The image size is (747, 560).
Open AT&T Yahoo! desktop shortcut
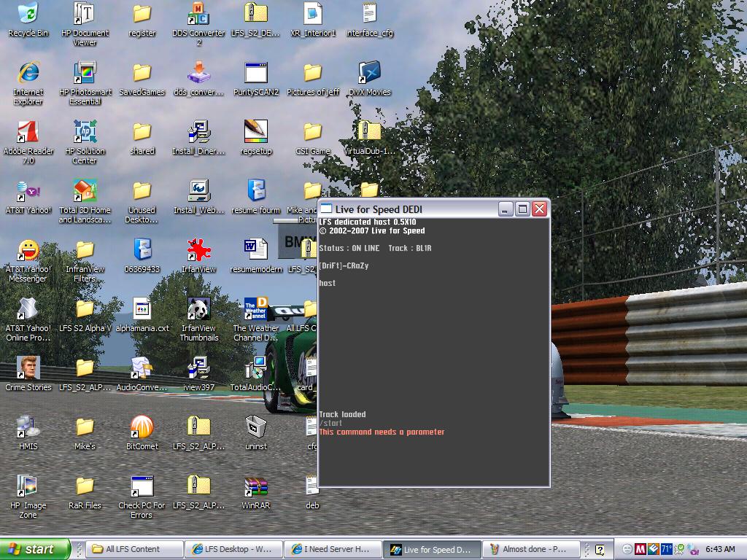[28, 190]
